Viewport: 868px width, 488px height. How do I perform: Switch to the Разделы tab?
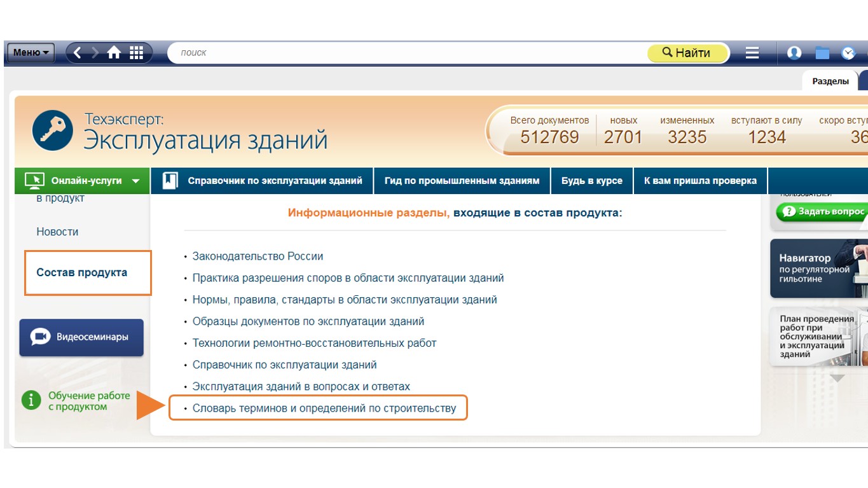pyautogui.click(x=830, y=81)
